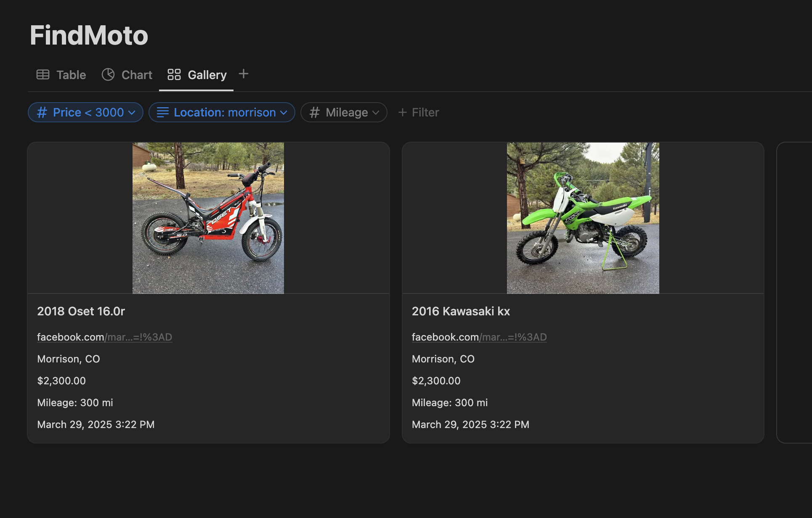
Task: Click the Table view grid icon
Action: pos(43,75)
